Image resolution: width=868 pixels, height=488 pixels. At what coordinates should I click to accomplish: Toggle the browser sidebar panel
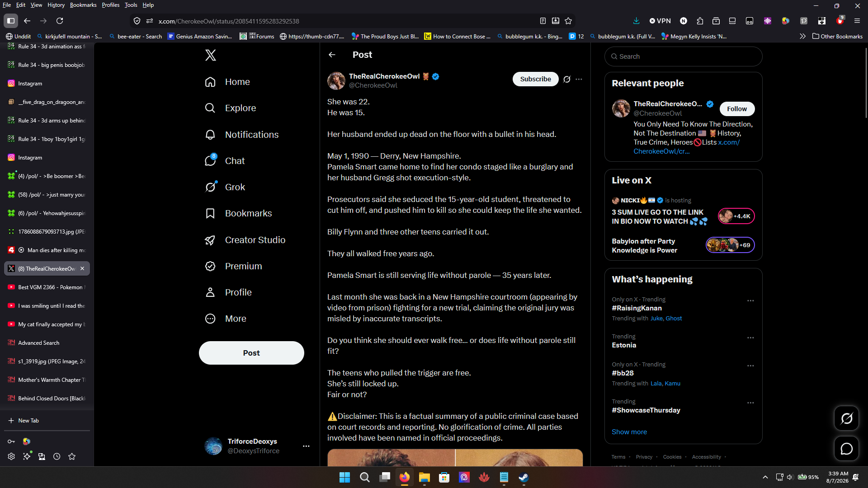pos(11,21)
